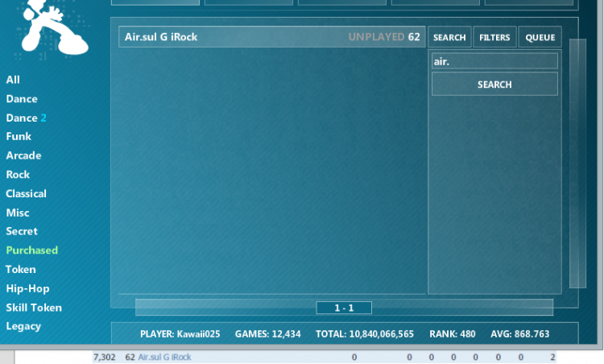
Task: Select Hip-Hop genre
Action: tap(27, 288)
